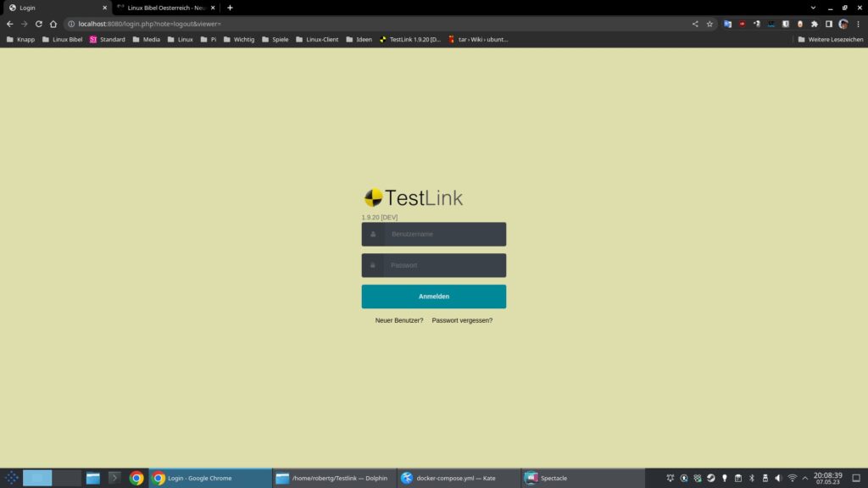This screenshot has height=488, width=868.
Task: Open the clock showing 20:08:39
Action: tap(827, 478)
